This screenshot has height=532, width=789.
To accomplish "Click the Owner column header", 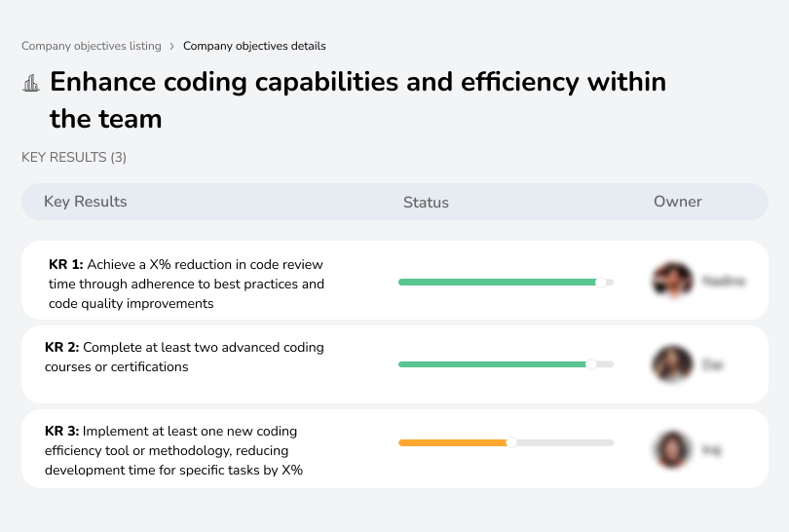I will [x=677, y=202].
